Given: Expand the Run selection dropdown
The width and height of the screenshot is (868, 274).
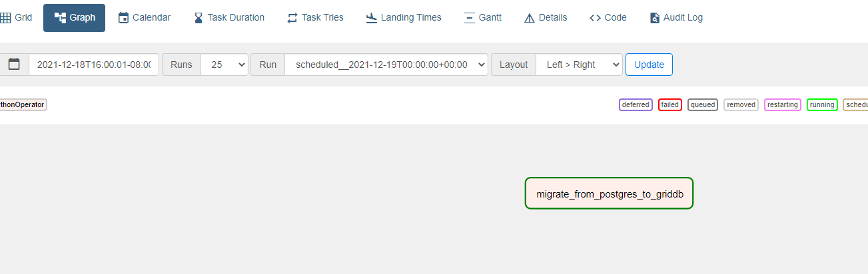Looking at the screenshot, I should (x=386, y=65).
